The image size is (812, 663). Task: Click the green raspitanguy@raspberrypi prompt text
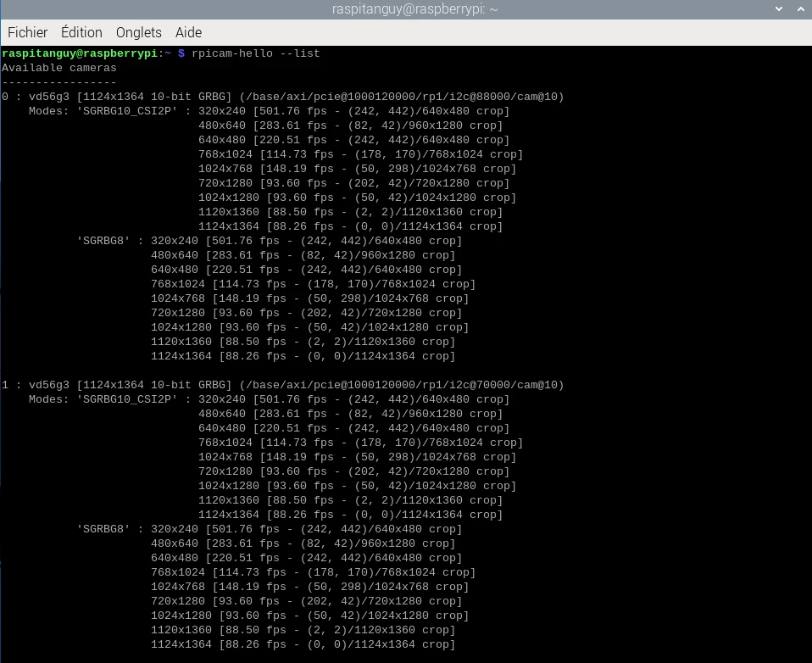point(79,53)
